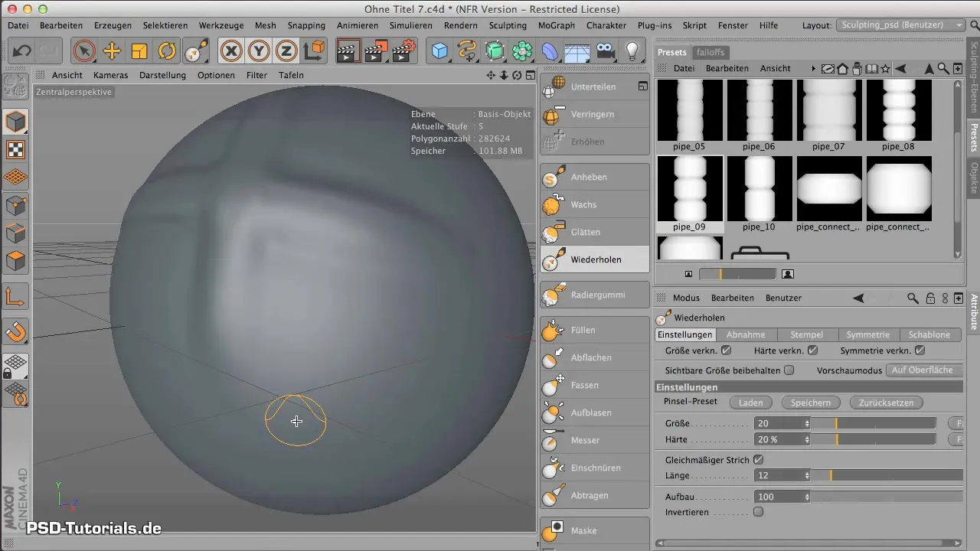Select the Abflachen brush
The height and width of the screenshot is (551, 980).
(595, 357)
